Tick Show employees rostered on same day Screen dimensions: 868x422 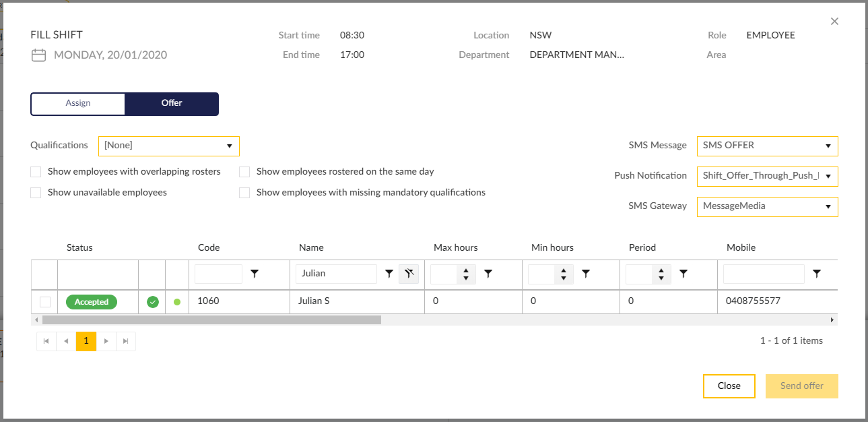244,172
